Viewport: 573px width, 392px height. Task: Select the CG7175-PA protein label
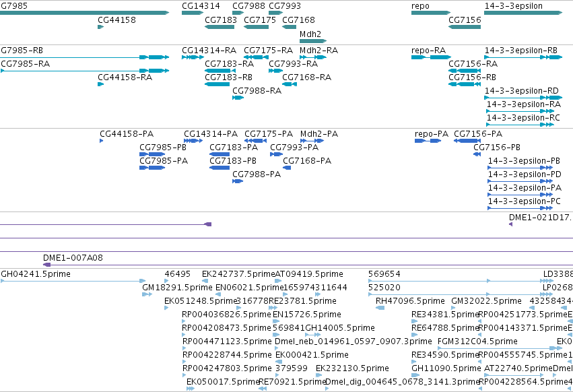(269, 134)
